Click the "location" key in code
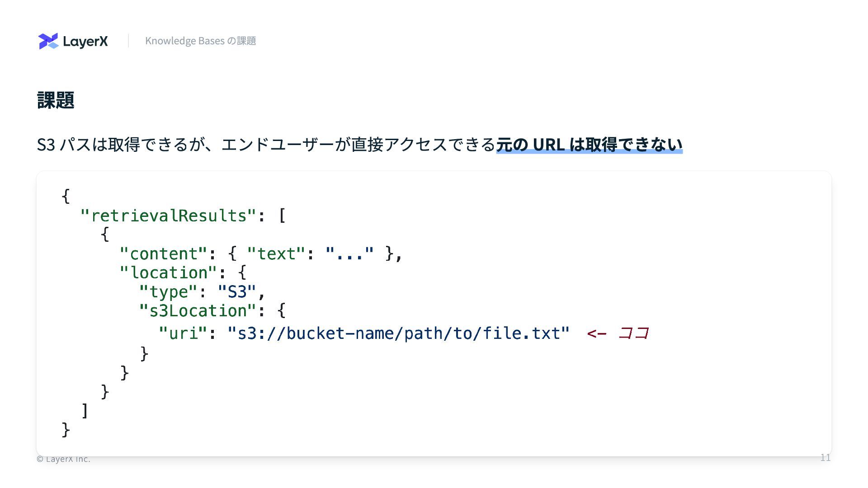868x488 pixels. [x=169, y=272]
